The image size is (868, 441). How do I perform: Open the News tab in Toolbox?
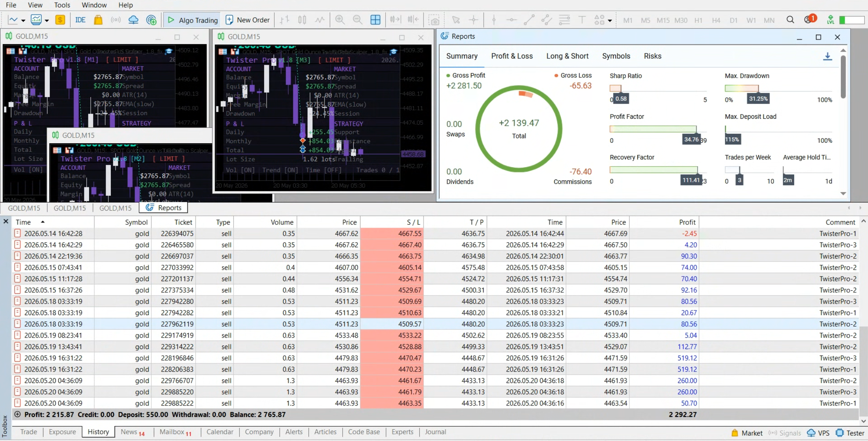[133, 432]
